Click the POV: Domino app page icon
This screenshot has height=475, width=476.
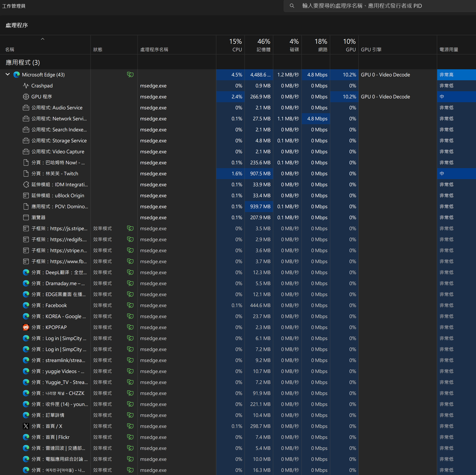(x=26, y=206)
